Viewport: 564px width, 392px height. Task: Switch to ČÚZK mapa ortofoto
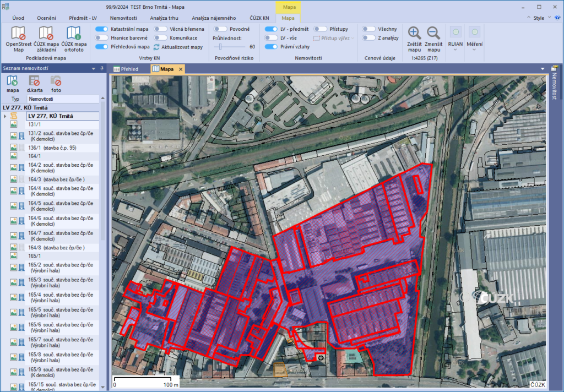pyautogui.click(x=74, y=33)
